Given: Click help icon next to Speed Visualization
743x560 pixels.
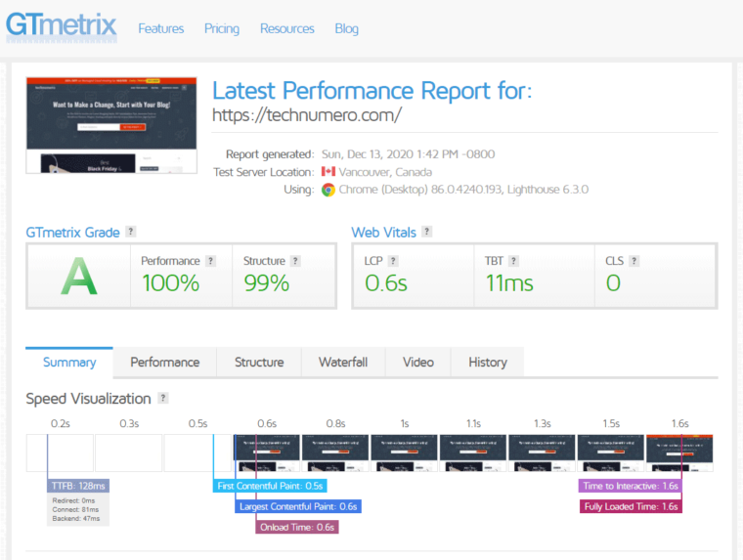Looking at the screenshot, I should point(163,399).
